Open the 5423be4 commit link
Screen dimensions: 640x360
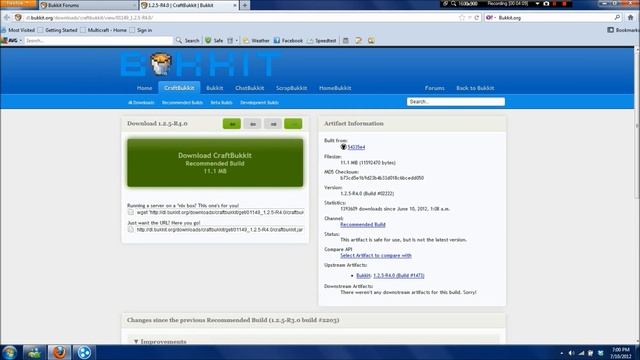[x=356, y=147]
